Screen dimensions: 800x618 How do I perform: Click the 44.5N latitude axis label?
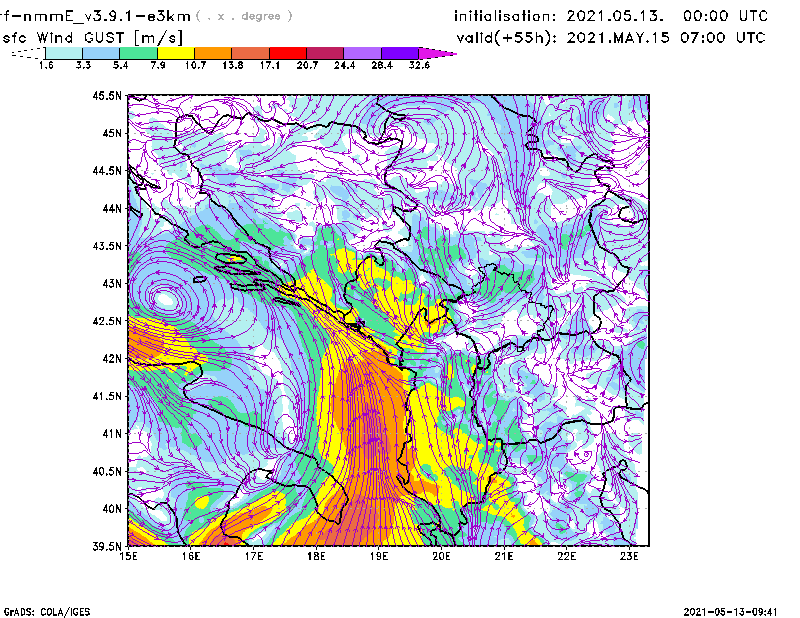107,171
